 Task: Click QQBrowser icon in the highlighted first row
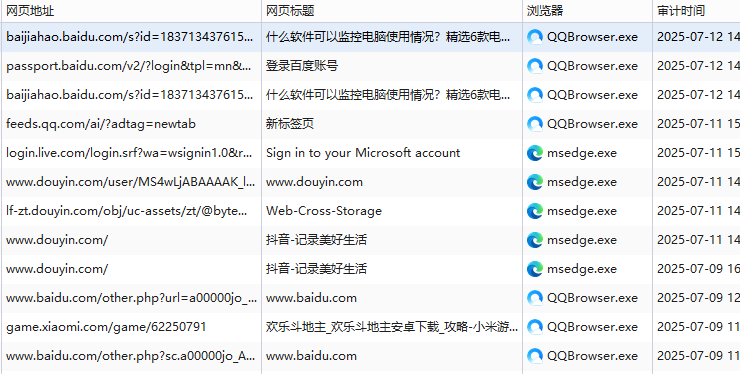click(535, 37)
